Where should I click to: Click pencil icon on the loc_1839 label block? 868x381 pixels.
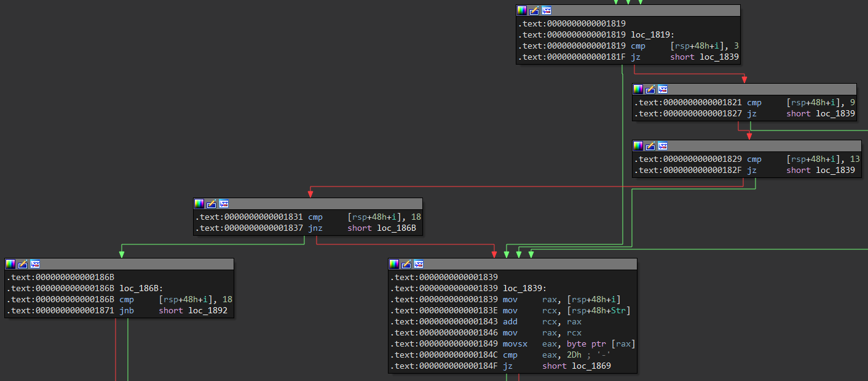406,263
